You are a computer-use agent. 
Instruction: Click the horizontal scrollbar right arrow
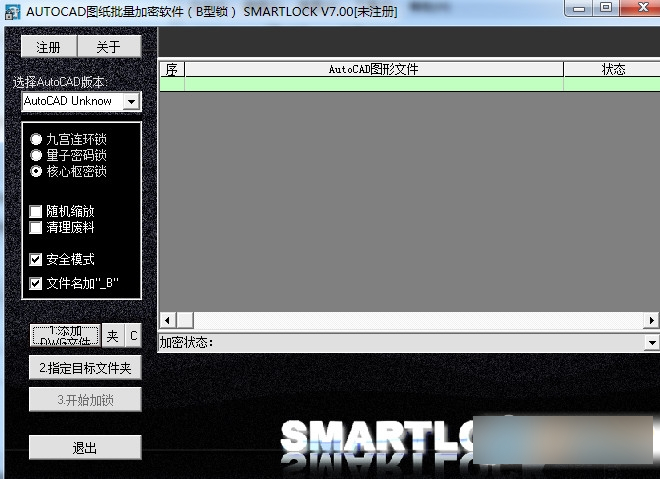pos(652,320)
